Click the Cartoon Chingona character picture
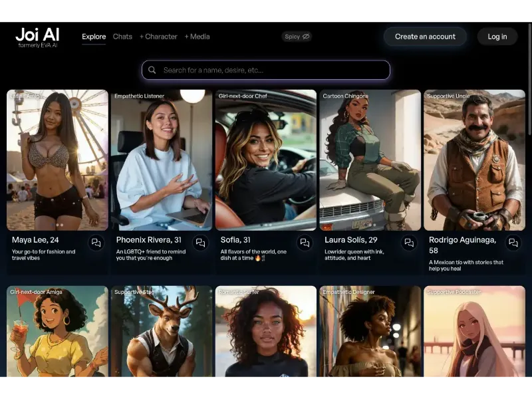 (x=370, y=160)
